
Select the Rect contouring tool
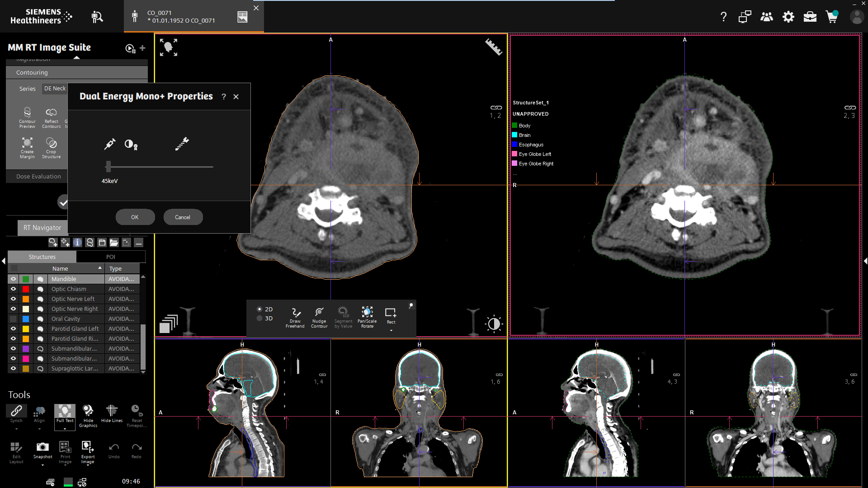[x=391, y=316]
